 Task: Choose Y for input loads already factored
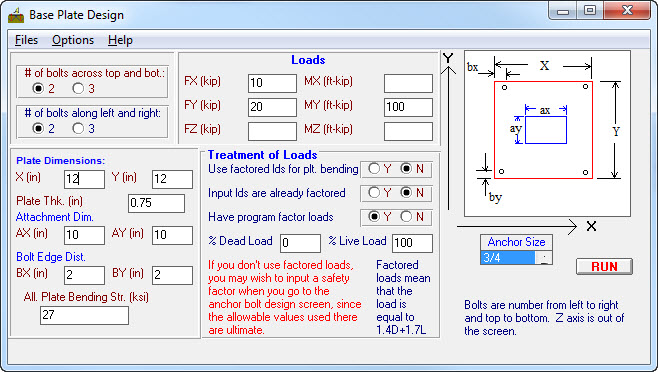374,193
